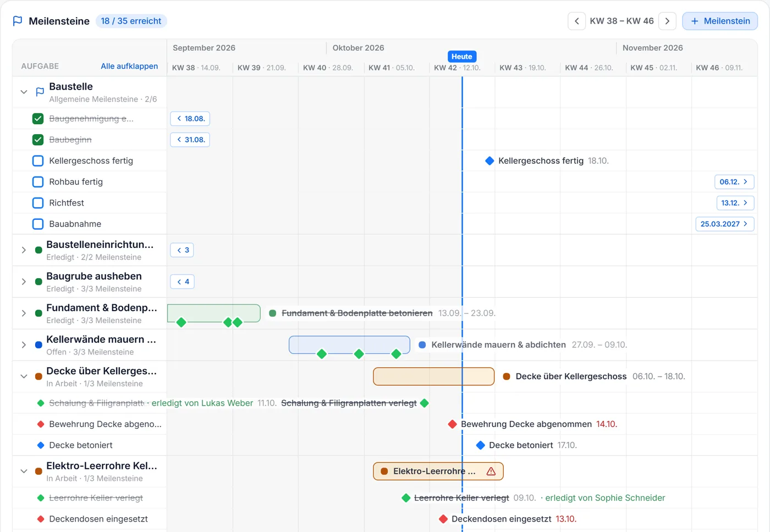Click the green Fundament & Bodenplatte timeline bar
Viewport: 770px width, 532px height.
point(214,313)
